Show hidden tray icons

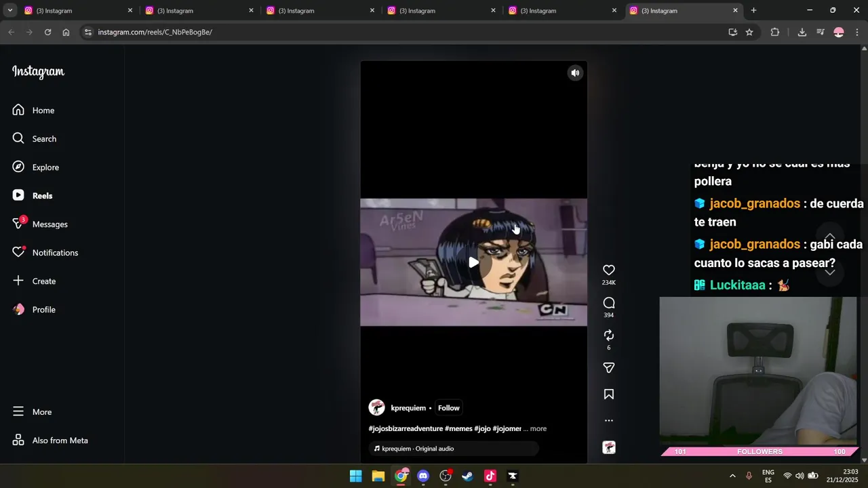click(x=732, y=476)
